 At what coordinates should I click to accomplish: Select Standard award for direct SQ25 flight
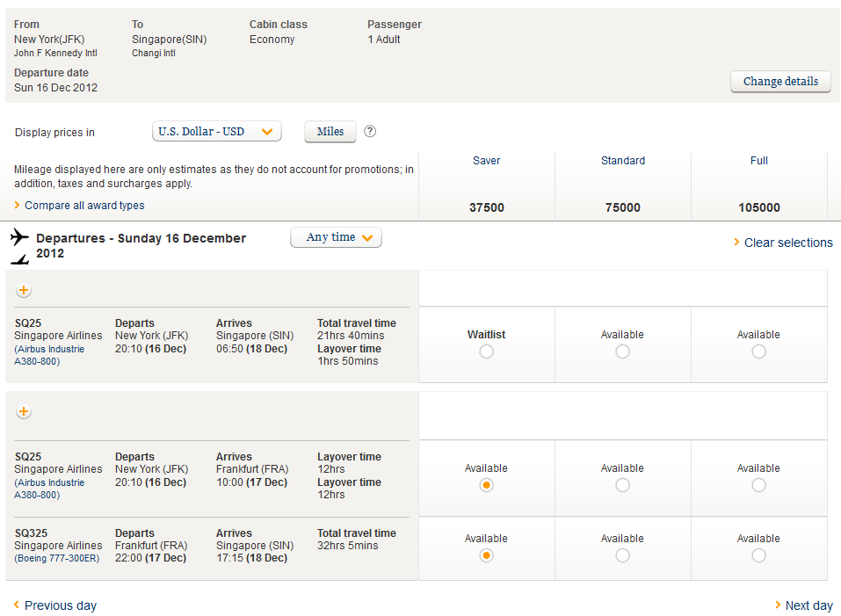tap(623, 351)
